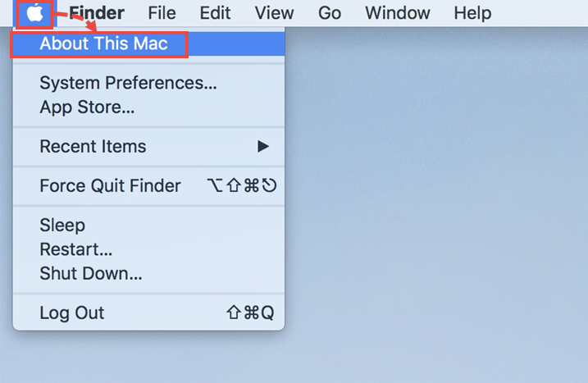The width and height of the screenshot is (588, 383).
Task: Click the Force Quit shortcut symbols
Action: pyautogui.click(x=242, y=185)
